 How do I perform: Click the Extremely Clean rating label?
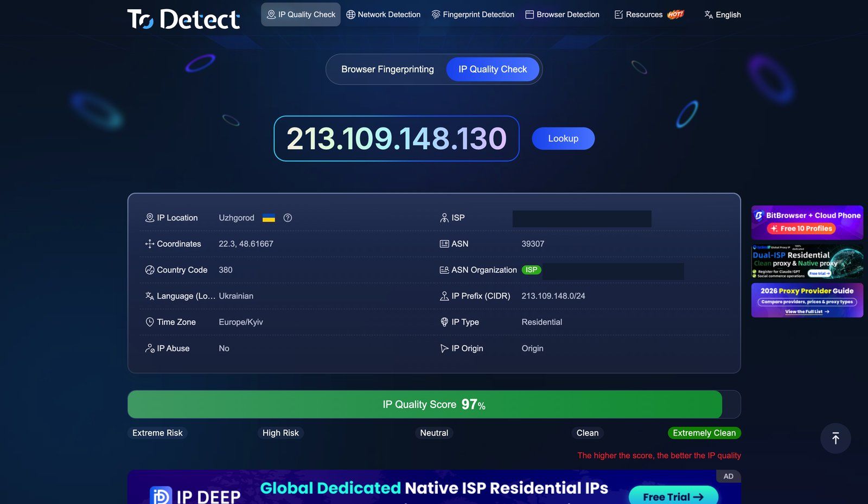(x=704, y=433)
